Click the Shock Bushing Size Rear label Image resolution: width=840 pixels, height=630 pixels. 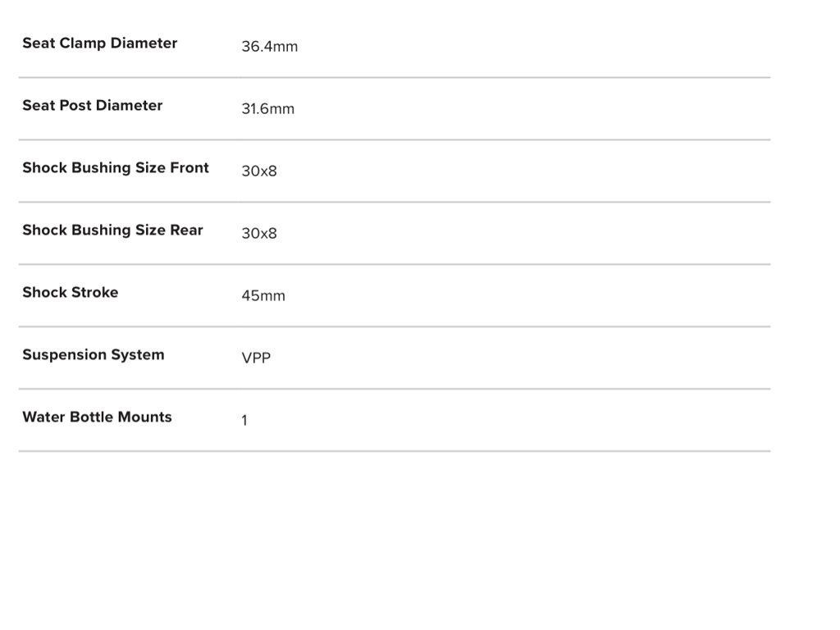tap(112, 231)
